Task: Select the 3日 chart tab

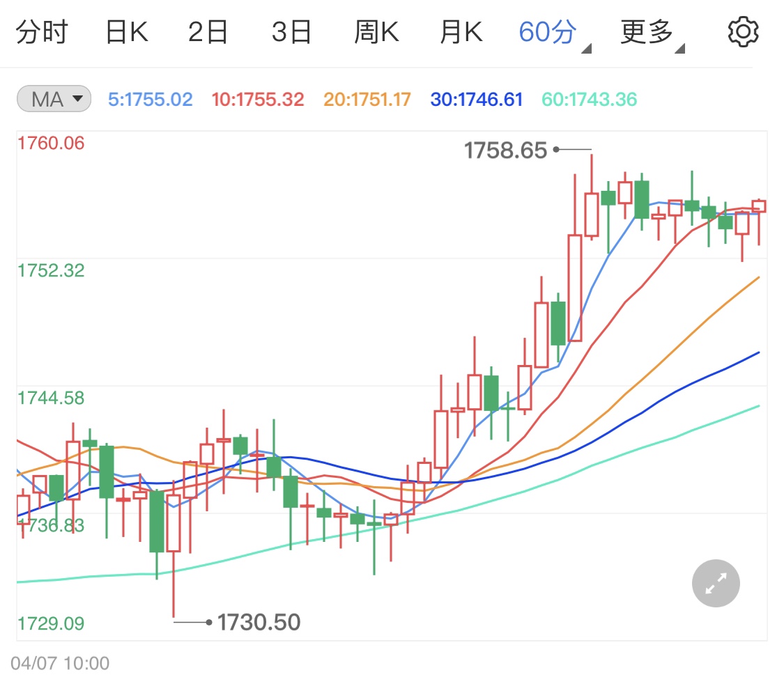Action: tap(291, 33)
